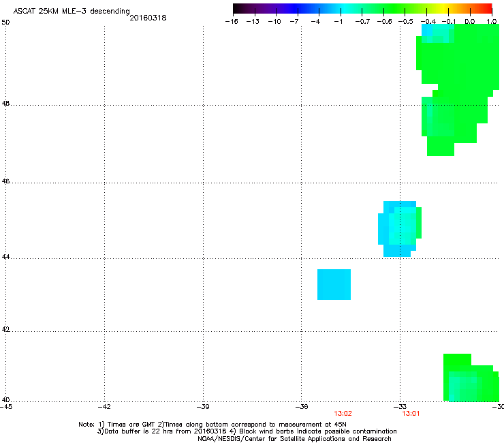Click the isolated cyan square data patch near 43N
Viewport: 504px width, 443px height.
click(x=334, y=284)
